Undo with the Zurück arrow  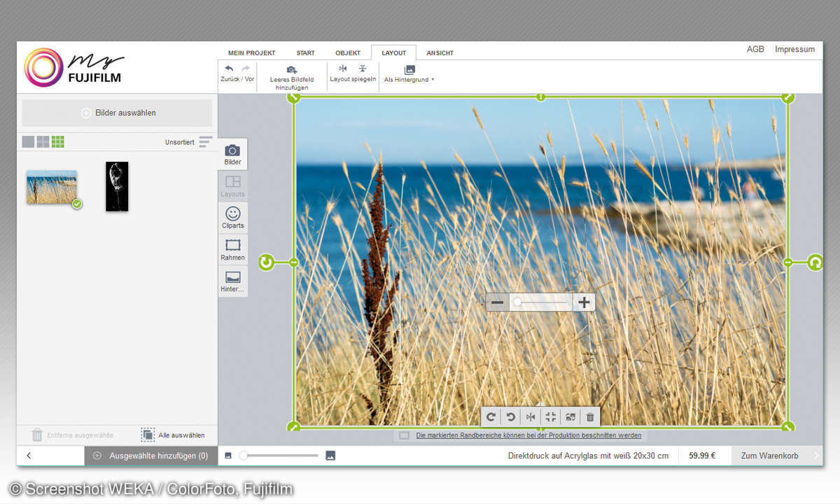click(229, 69)
